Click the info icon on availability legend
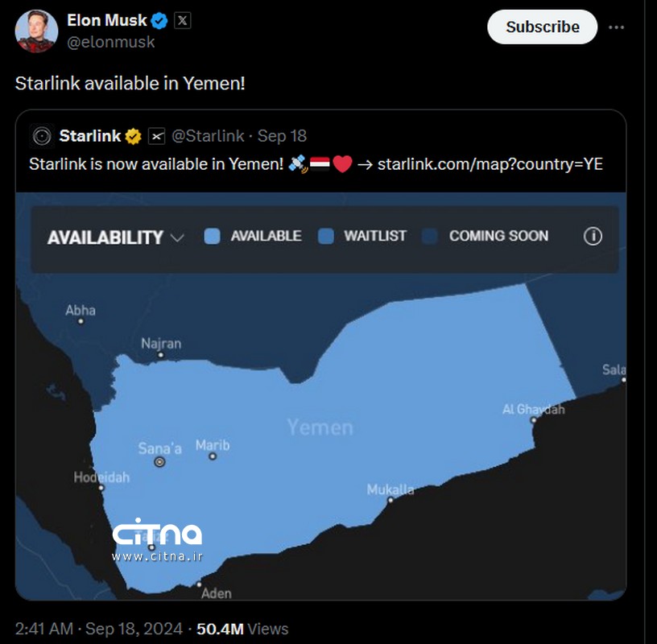Viewport: 657px width, 644px height. coord(593,237)
